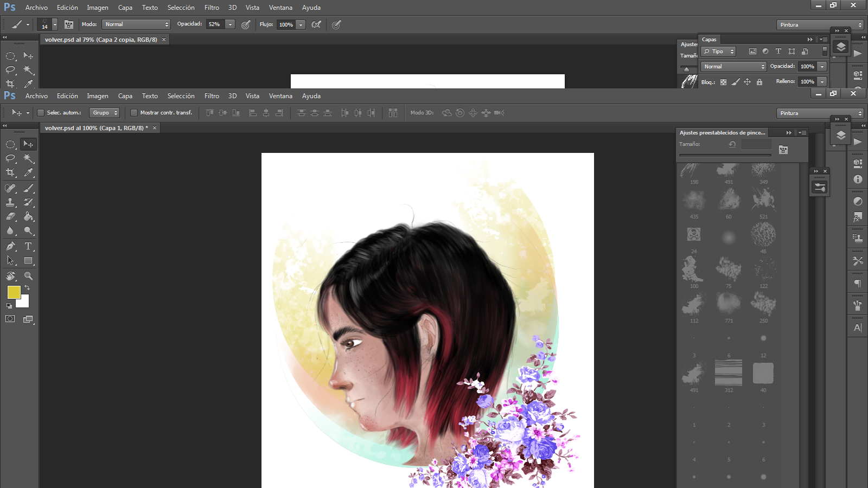
Task: Select the Zoom tool in the front window
Action: tap(28, 276)
